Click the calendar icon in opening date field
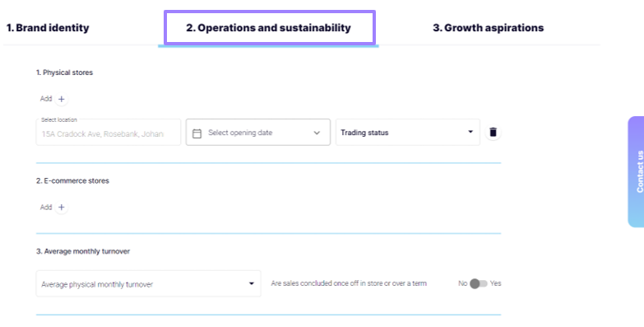The image size is (644, 327). pyautogui.click(x=197, y=133)
